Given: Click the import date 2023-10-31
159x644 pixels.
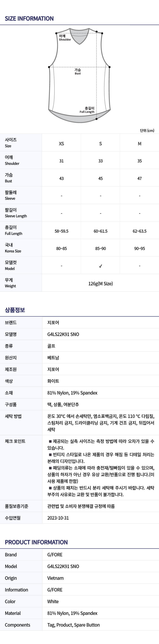Looking at the screenshot, I should tap(58, 518).
